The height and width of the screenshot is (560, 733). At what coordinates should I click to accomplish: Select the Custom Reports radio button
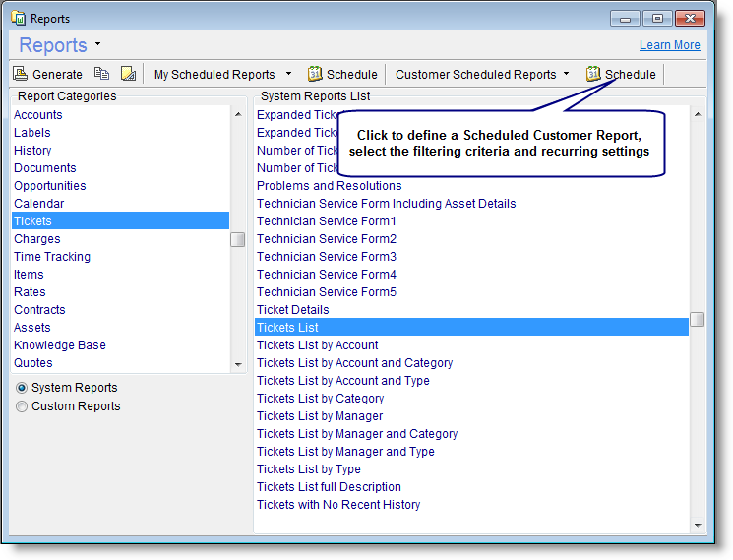tap(22, 406)
